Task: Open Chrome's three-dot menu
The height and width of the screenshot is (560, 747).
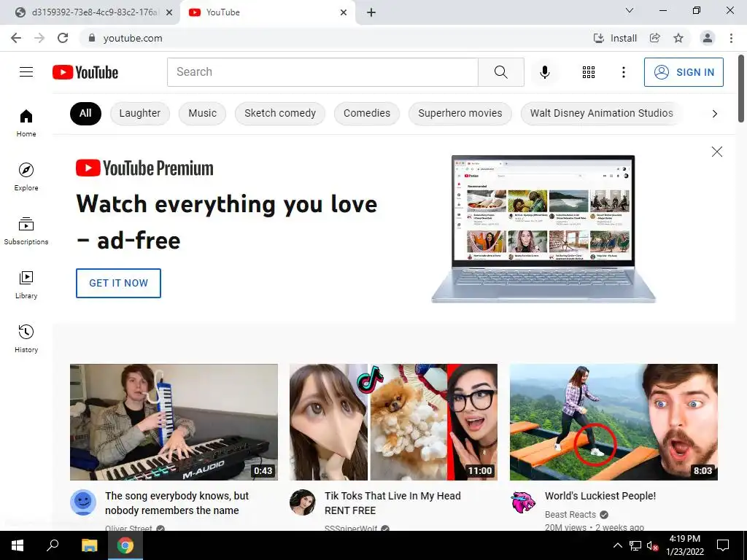Action: point(731,38)
